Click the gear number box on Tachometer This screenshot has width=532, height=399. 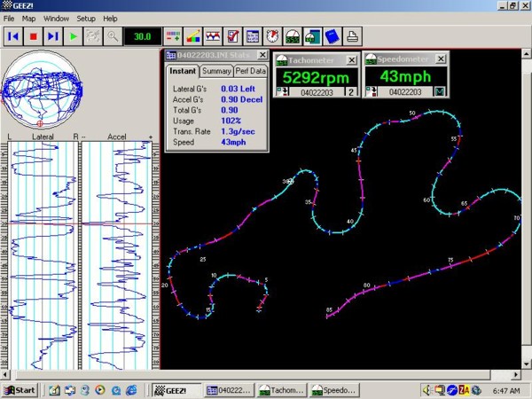[x=351, y=92]
